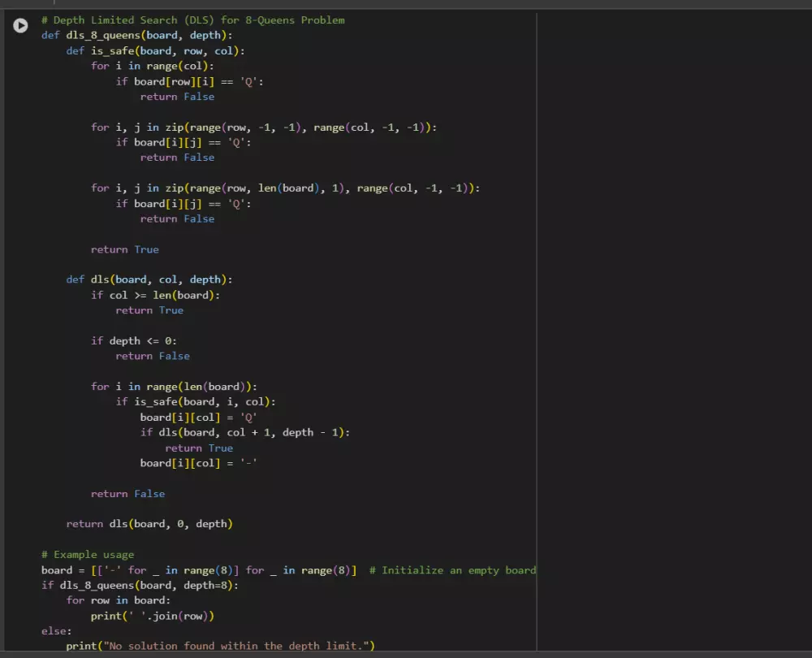Image resolution: width=812 pixels, height=658 pixels.
Task: Click the "board[i][col] = '-'" line
Action: point(198,463)
